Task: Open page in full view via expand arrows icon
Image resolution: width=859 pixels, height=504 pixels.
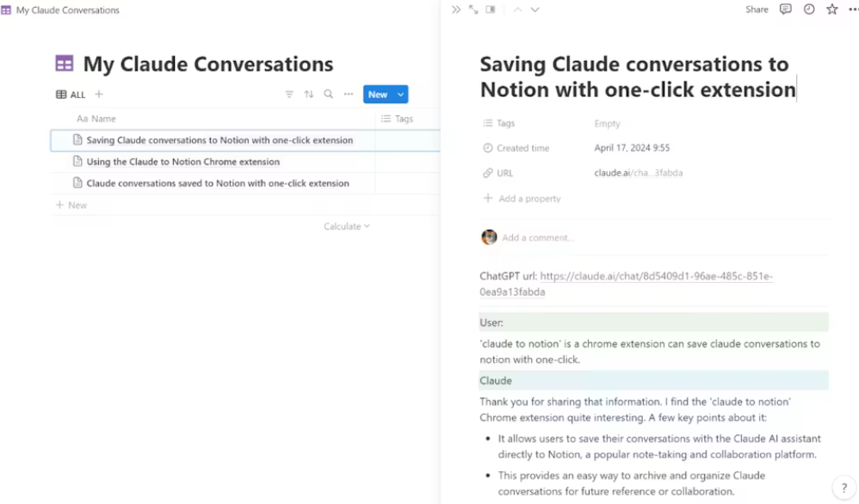Action: click(x=473, y=9)
